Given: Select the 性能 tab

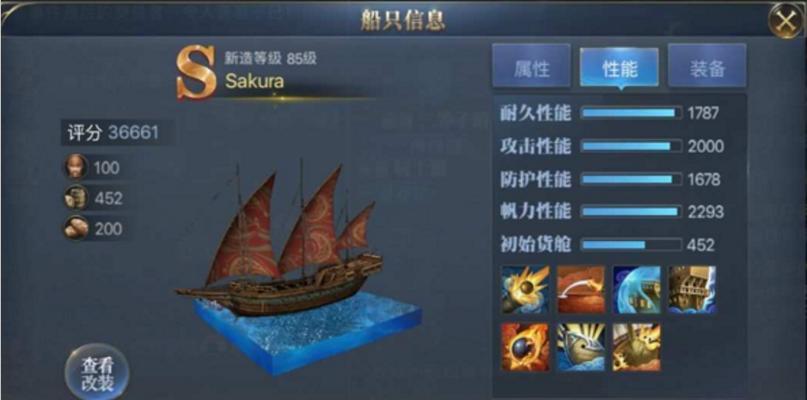Looking at the screenshot, I should pos(619,67).
